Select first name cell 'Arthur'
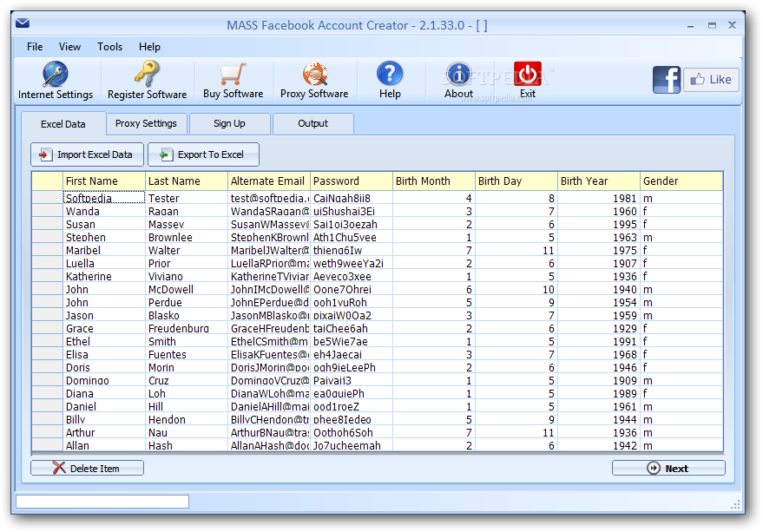This screenshot has width=763, height=532. 103,433
